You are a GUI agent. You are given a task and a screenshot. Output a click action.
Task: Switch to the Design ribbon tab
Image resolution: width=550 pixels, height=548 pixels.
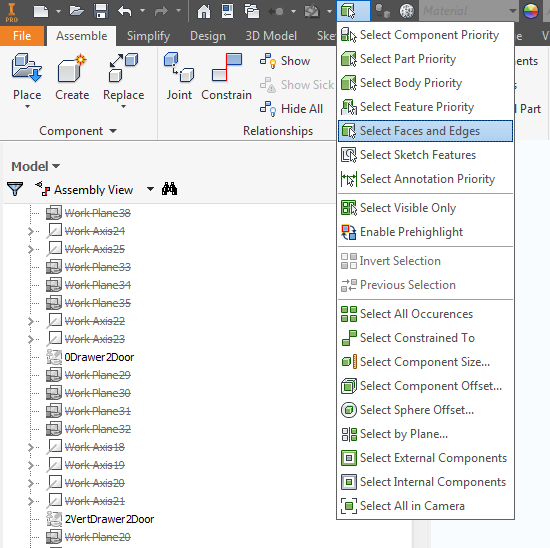pyautogui.click(x=208, y=36)
